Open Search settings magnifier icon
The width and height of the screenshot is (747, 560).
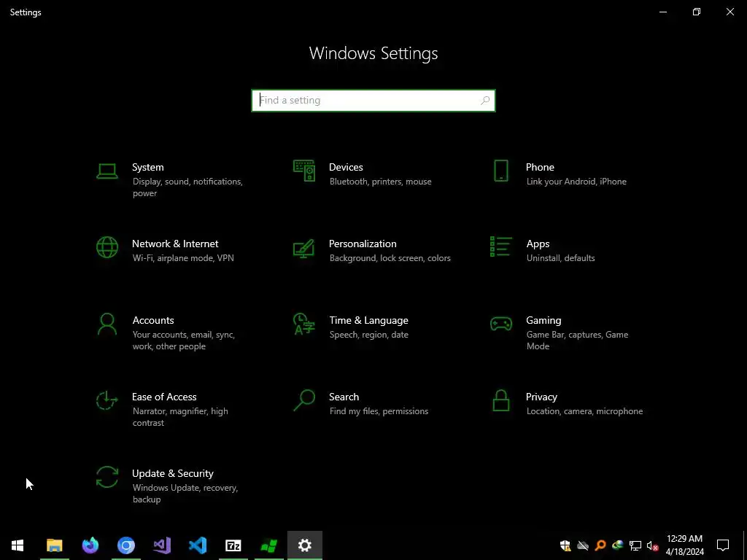point(304,400)
